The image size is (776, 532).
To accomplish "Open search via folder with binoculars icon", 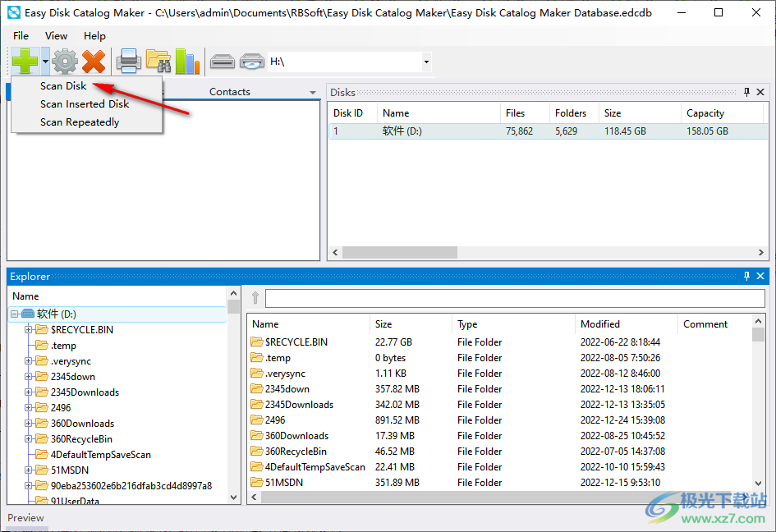I will pyautogui.click(x=158, y=62).
